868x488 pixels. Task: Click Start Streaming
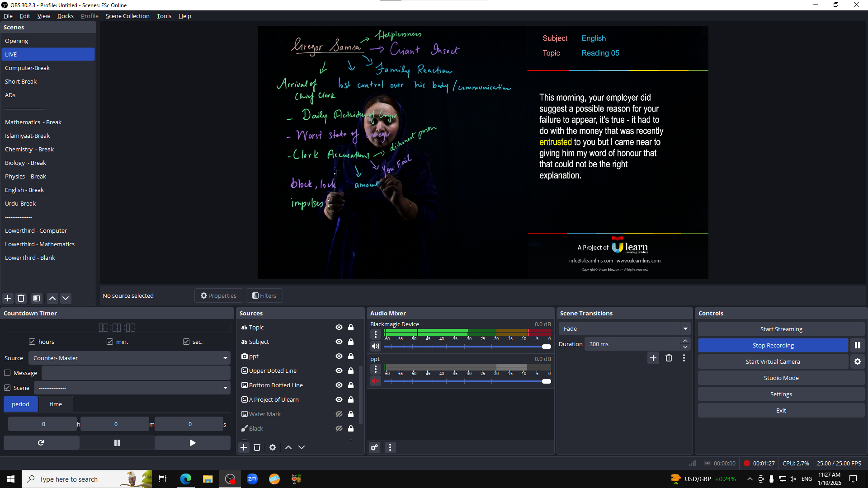[x=781, y=329]
